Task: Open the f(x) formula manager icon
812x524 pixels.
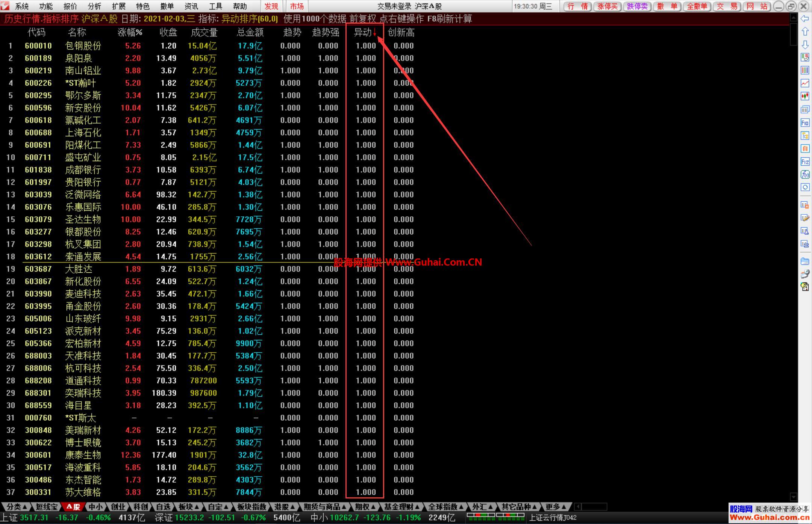Action: (805, 174)
